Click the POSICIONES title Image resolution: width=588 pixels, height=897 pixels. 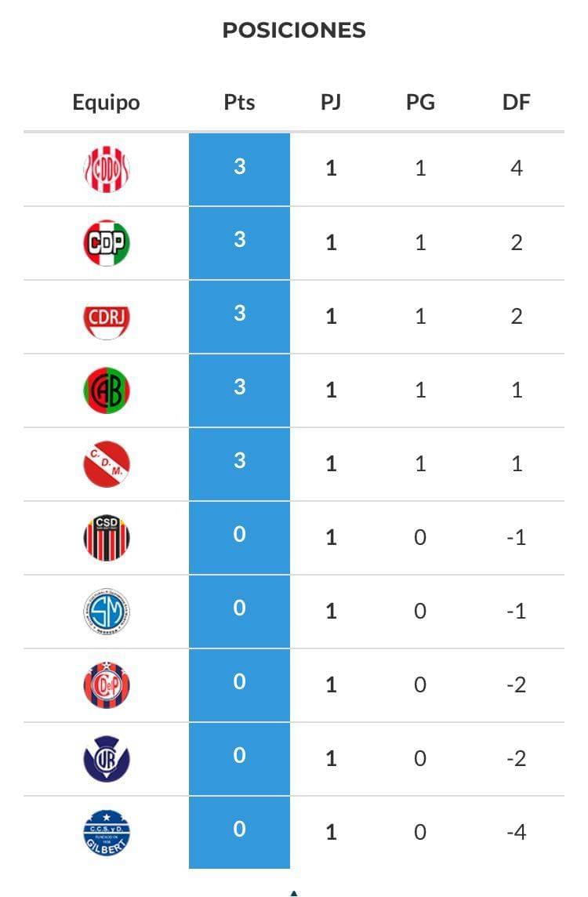tap(294, 31)
